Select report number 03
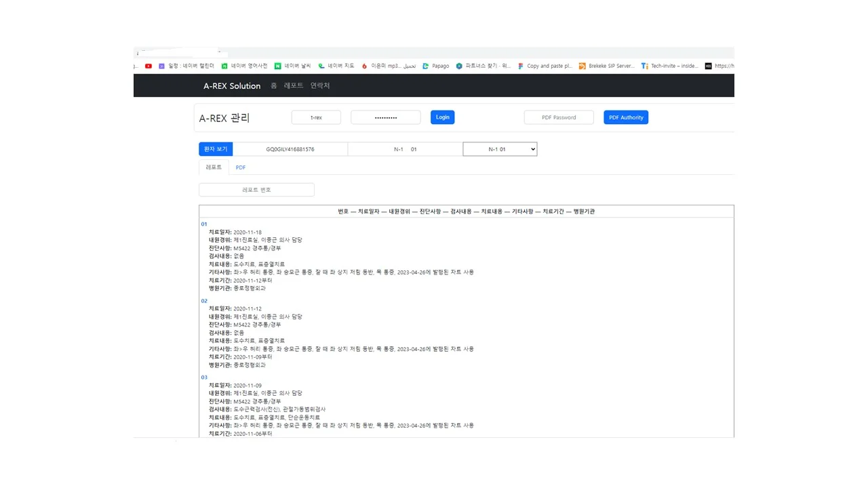This screenshot has height=488, width=868. tap(204, 377)
